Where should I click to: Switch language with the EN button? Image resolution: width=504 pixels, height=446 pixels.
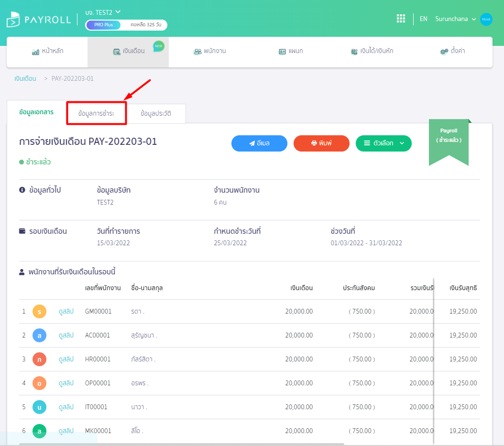[423, 19]
